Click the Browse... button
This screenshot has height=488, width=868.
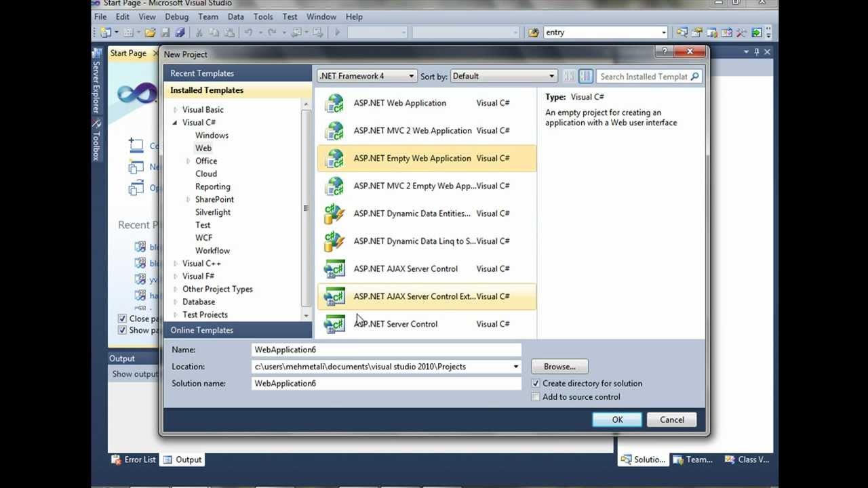(x=559, y=367)
